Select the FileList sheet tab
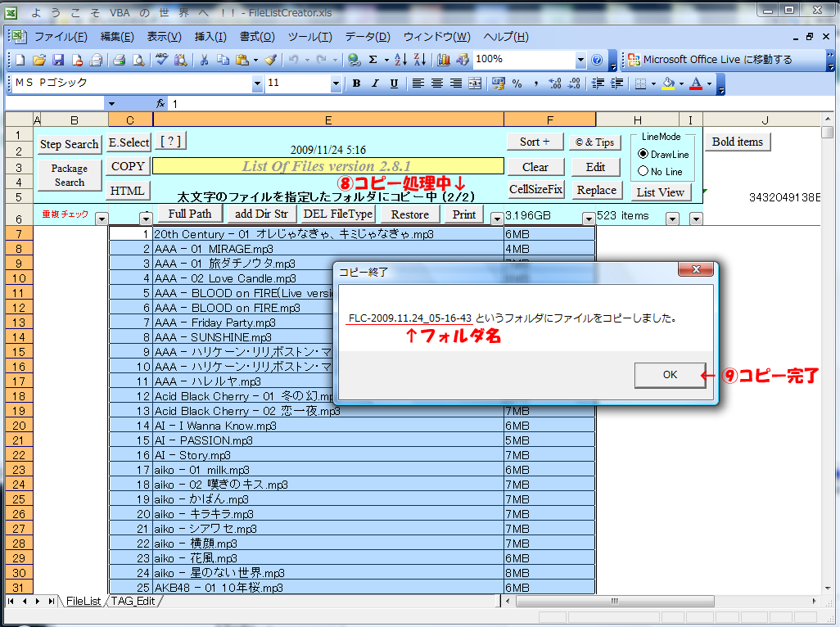The height and width of the screenshot is (627, 840). pyautogui.click(x=83, y=602)
